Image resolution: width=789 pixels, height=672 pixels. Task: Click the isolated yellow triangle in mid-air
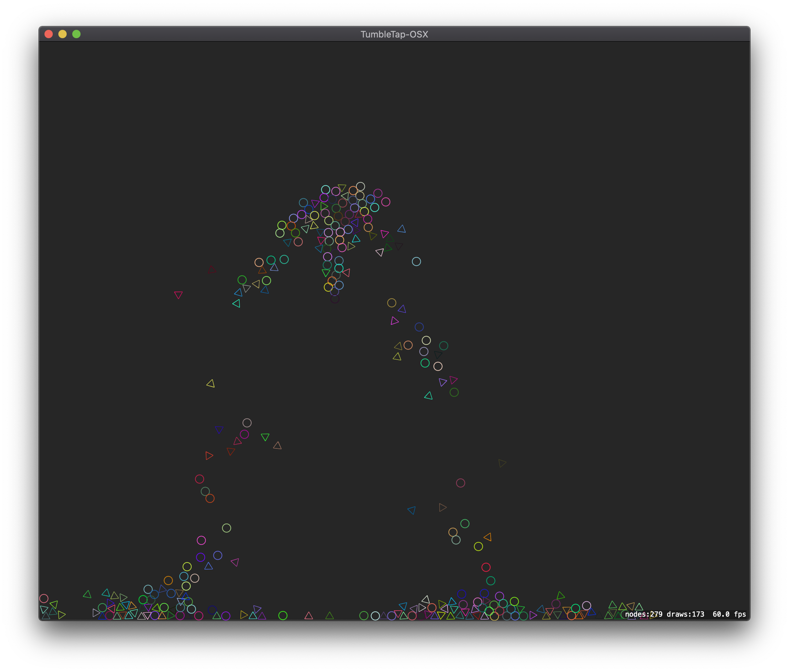tap(210, 384)
